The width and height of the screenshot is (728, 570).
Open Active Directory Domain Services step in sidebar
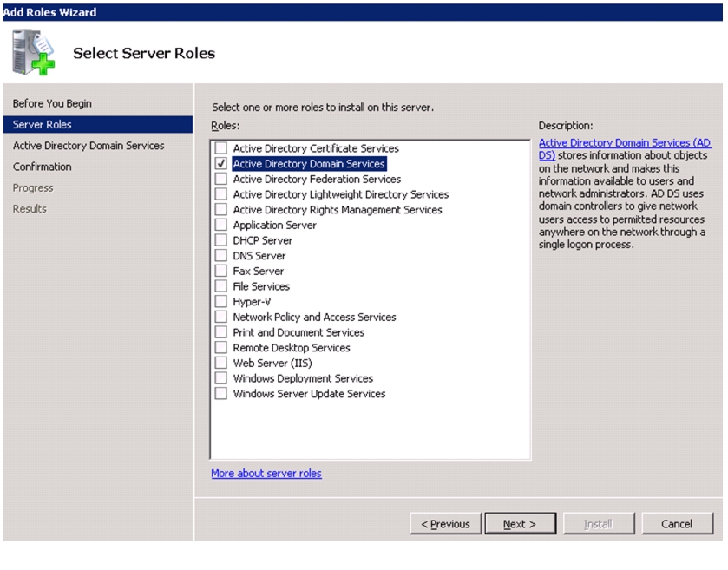(89, 146)
